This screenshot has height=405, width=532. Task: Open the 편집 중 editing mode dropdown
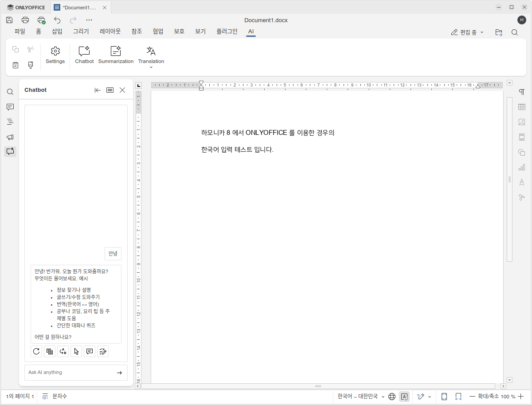click(x=467, y=32)
